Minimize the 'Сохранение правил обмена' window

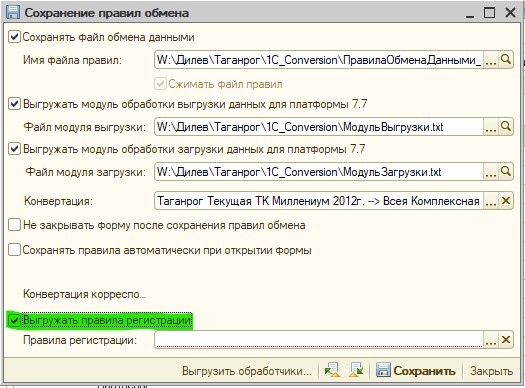tap(470, 13)
